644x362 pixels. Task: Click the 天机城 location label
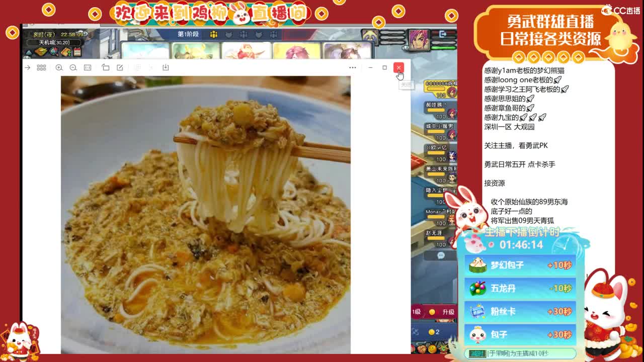(54, 43)
